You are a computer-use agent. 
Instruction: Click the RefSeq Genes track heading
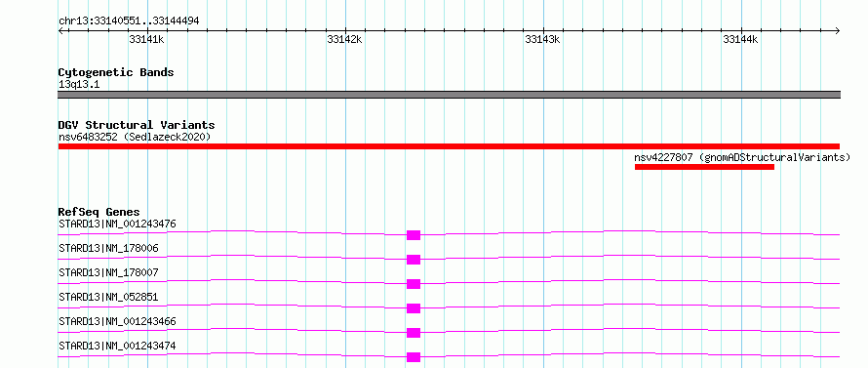click(x=99, y=212)
